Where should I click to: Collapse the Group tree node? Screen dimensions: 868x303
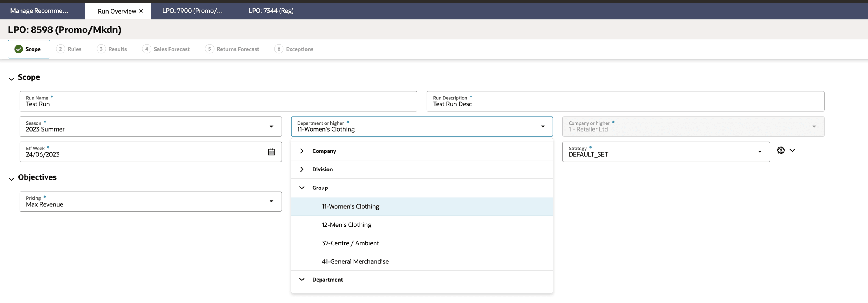[302, 188]
